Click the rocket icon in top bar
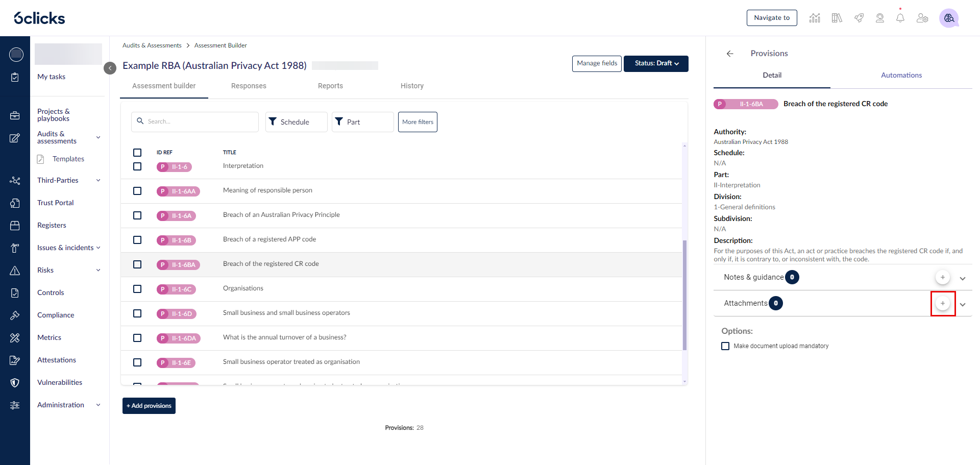Image resolution: width=980 pixels, height=465 pixels. click(x=859, y=18)
